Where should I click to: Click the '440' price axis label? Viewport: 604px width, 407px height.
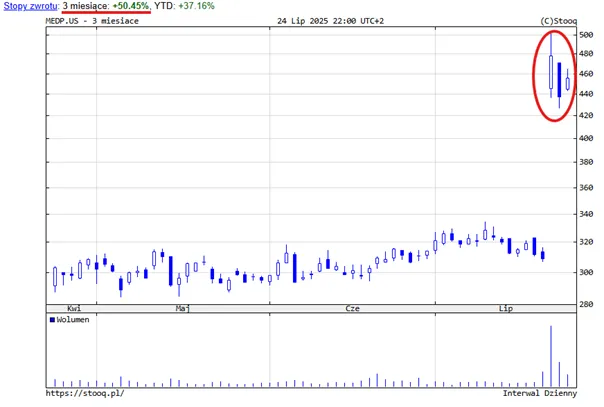click(x=586, y=94)
